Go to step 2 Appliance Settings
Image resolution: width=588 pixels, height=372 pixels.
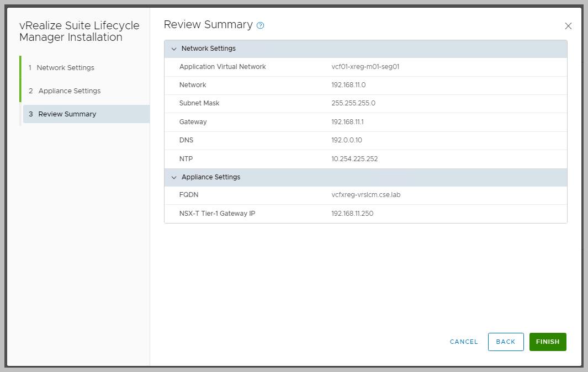(69, 91)
